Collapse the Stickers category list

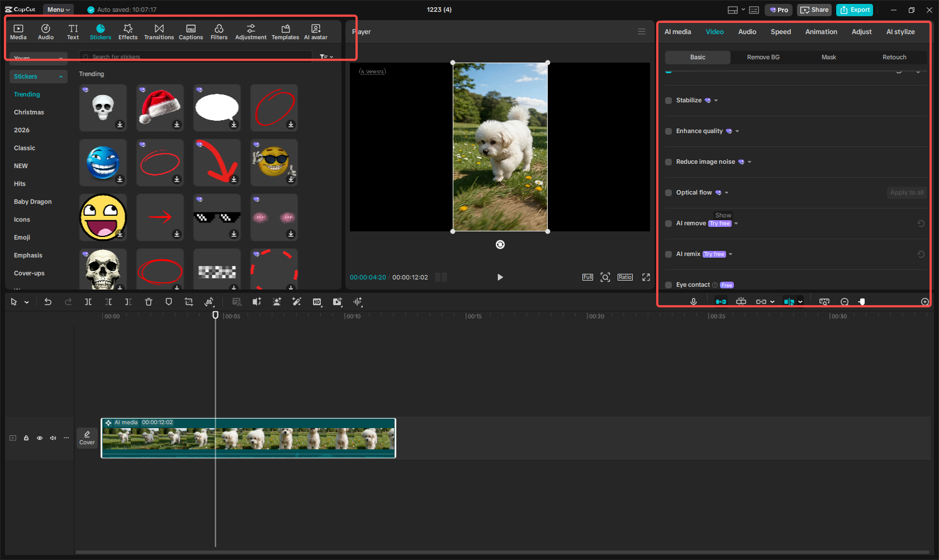click(61, 77)
